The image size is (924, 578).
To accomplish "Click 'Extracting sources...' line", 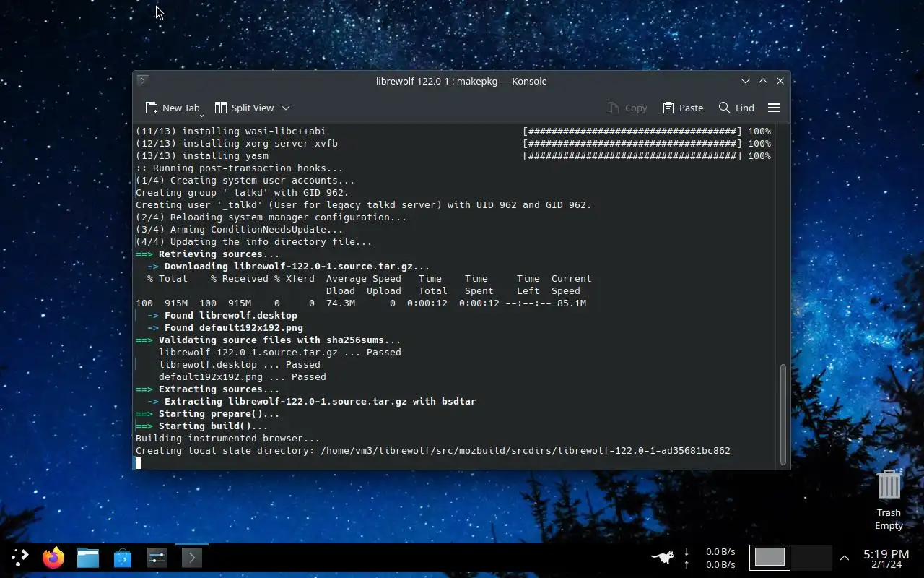I will click(x=207, y=389).
